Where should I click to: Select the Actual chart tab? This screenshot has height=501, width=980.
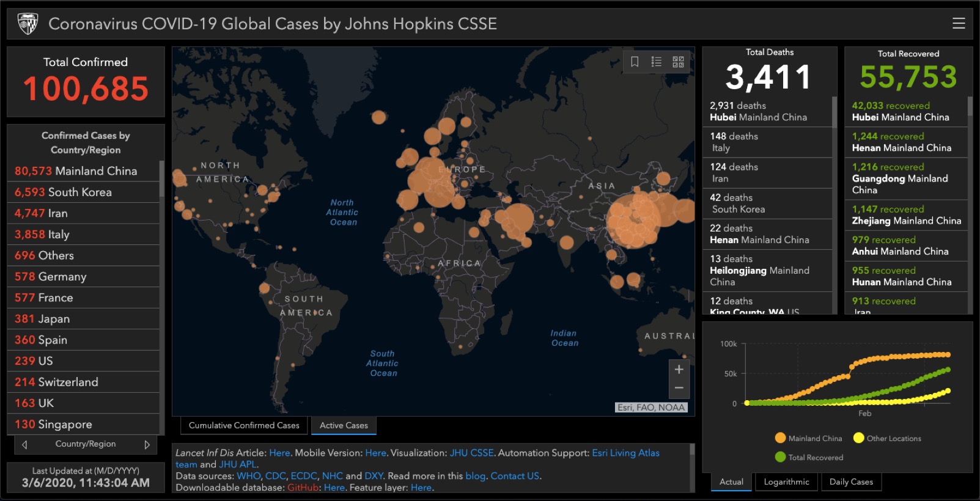731,481
